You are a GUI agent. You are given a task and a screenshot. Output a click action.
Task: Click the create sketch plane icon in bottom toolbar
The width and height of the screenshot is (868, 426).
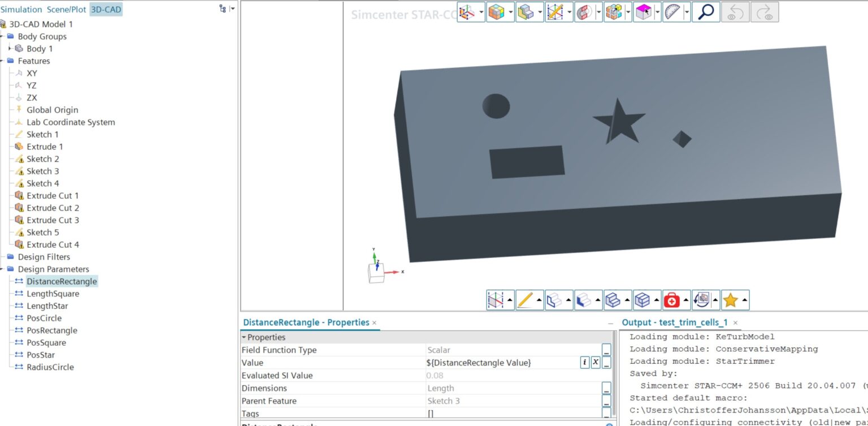(496, 300)
